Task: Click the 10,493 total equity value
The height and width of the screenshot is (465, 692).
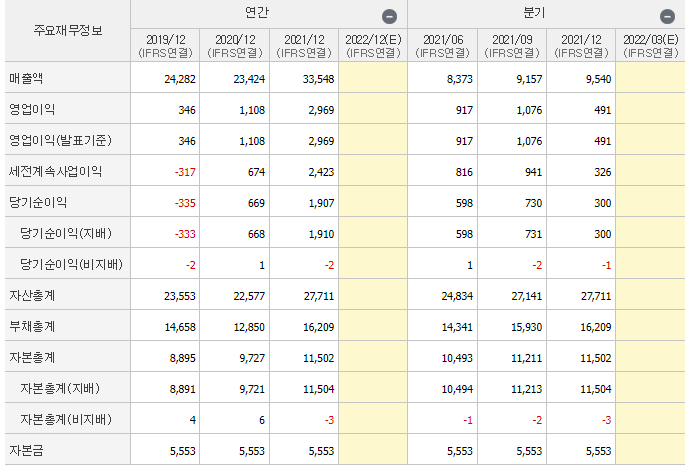Action: pyautogui.click(x=457, y=358)
